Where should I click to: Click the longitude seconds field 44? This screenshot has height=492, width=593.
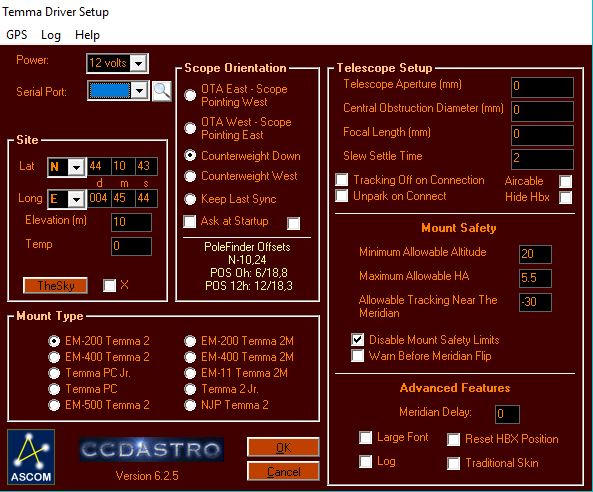[146, 198]
